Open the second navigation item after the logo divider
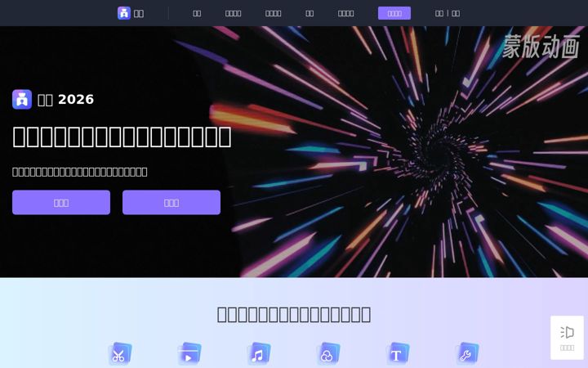This screenshot has height=368, width=588. [233, 14]
